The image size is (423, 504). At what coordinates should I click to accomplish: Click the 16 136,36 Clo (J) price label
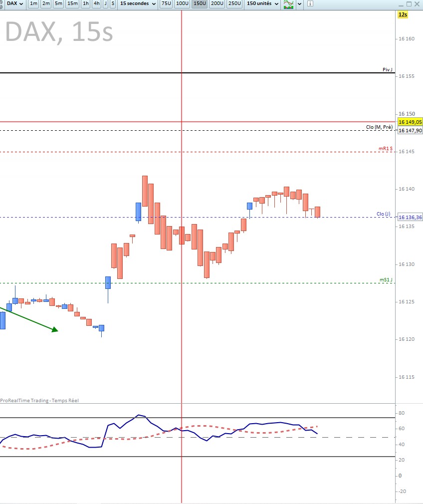coord(410,217)
